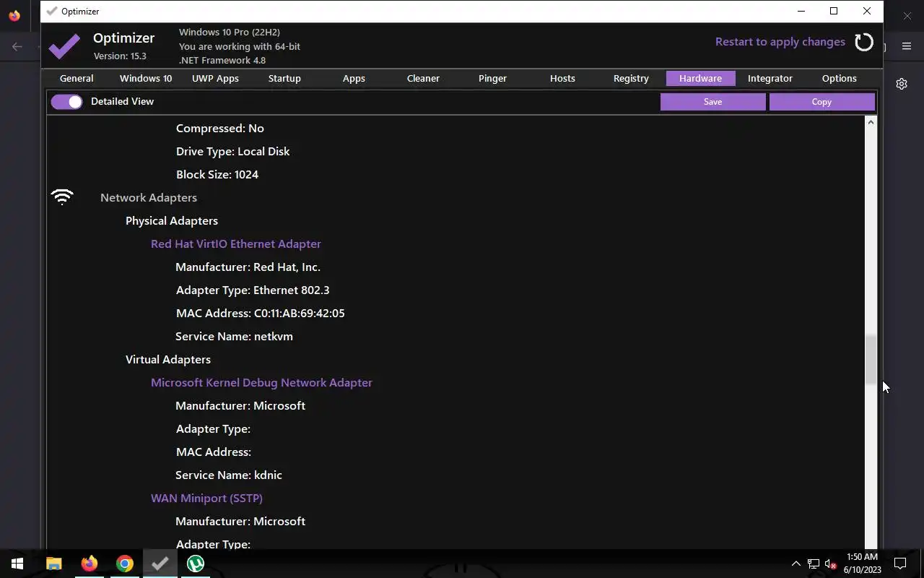The height and width of the screenshot is (578, 924).
Task: Click Firefox tab icon in background window
Action: click(14, 15)
